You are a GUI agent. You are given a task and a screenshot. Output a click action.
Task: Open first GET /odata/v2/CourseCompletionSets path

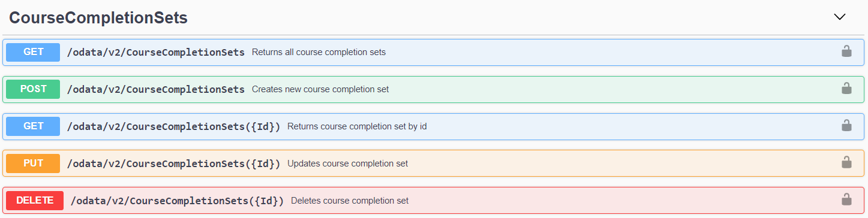coord(156,52)
